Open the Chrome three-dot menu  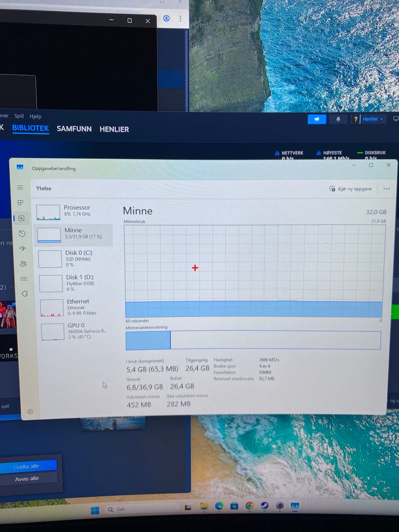tap(180, 18)
